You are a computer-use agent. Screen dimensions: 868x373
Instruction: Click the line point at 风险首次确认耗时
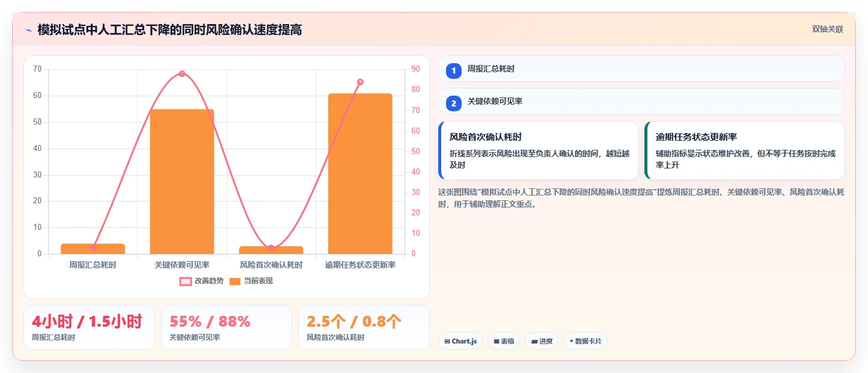[271, 248]
